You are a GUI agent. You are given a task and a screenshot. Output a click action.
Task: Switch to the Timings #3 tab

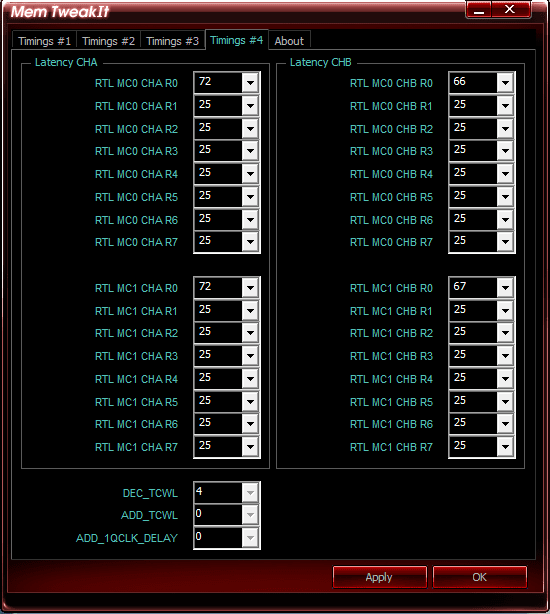click(x=172, y=41)
